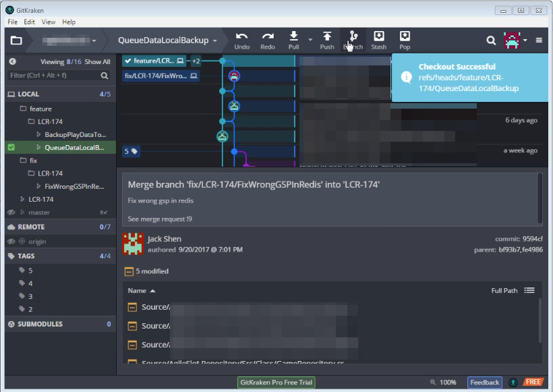
Task: Click the info icon in Checkout Successful toast
Action: (406, 78)
